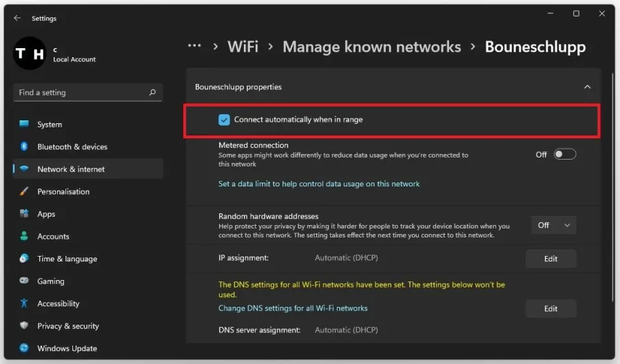Open the breadcrumb ellipsis menu
The height and width of the screenshot is (364, 620).
(194, 46)
